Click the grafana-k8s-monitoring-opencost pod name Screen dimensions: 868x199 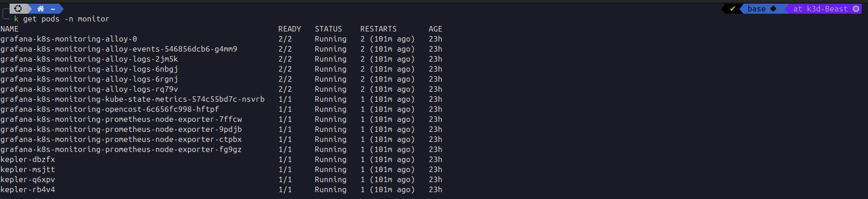click(x=109, y=109)
